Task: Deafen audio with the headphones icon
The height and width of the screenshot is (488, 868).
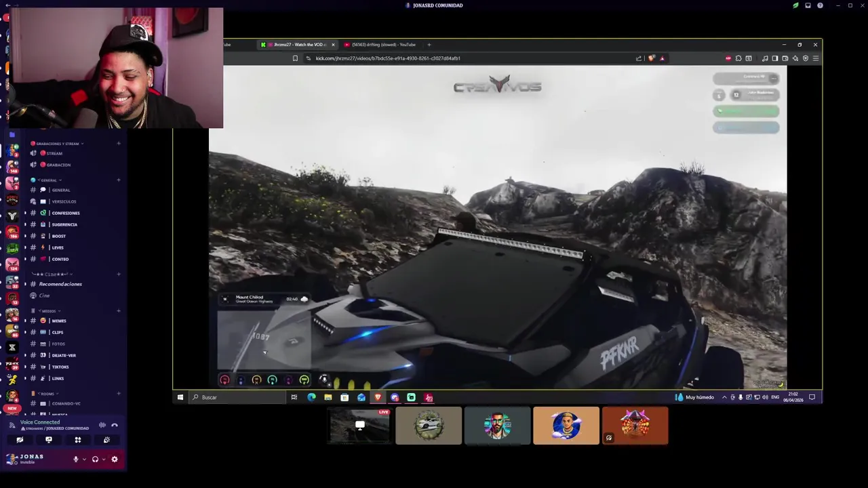Action: click(x=95, y=459)
